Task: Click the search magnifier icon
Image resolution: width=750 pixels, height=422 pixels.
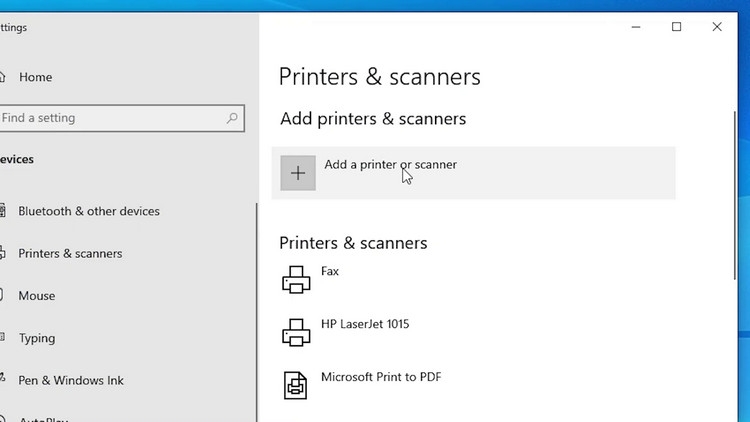Action: [232, 118]
